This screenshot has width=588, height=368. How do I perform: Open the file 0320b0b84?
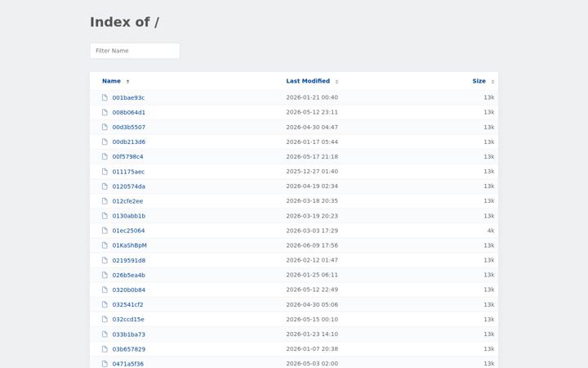coord(129,289)
